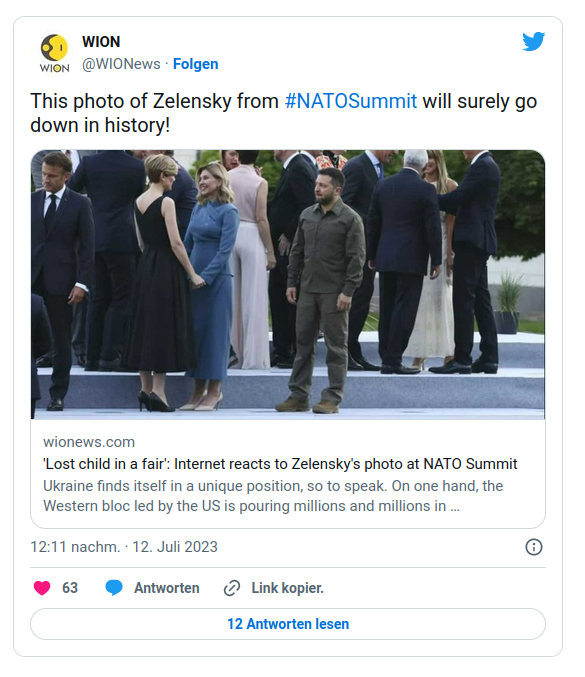Open the WION profile avatar
This screenshot has height=677, width=585.
pyautogui.click(x=54, y=53)
